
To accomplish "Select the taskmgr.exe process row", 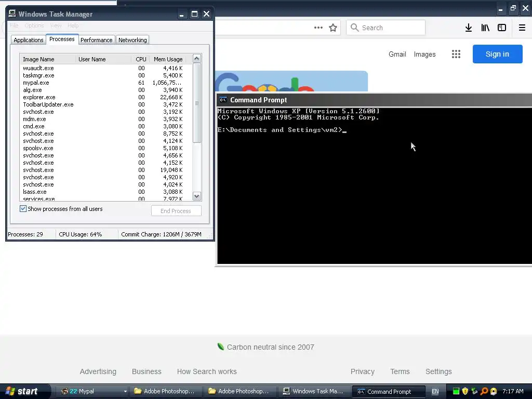I will click(x=106, y=75).
